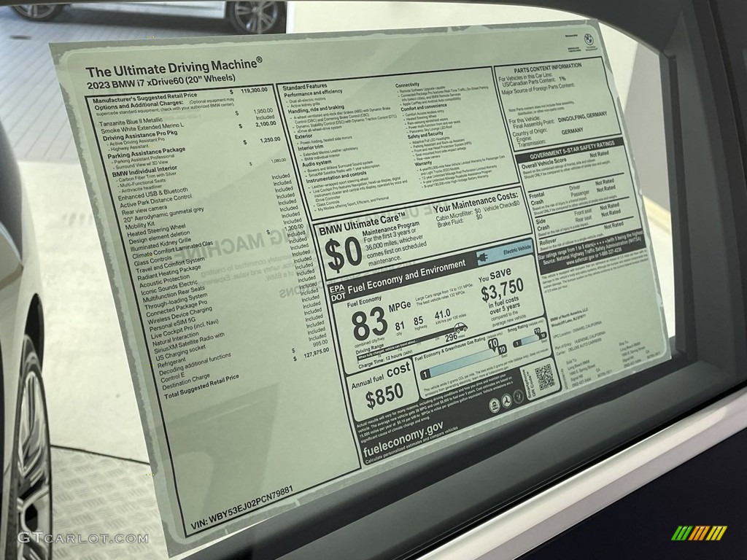Click the 41.0 kWh per 100 miles value
Image resolution: width=747 pixels, height=560 pixels.
pyautogui.click(x=442, y=314)
